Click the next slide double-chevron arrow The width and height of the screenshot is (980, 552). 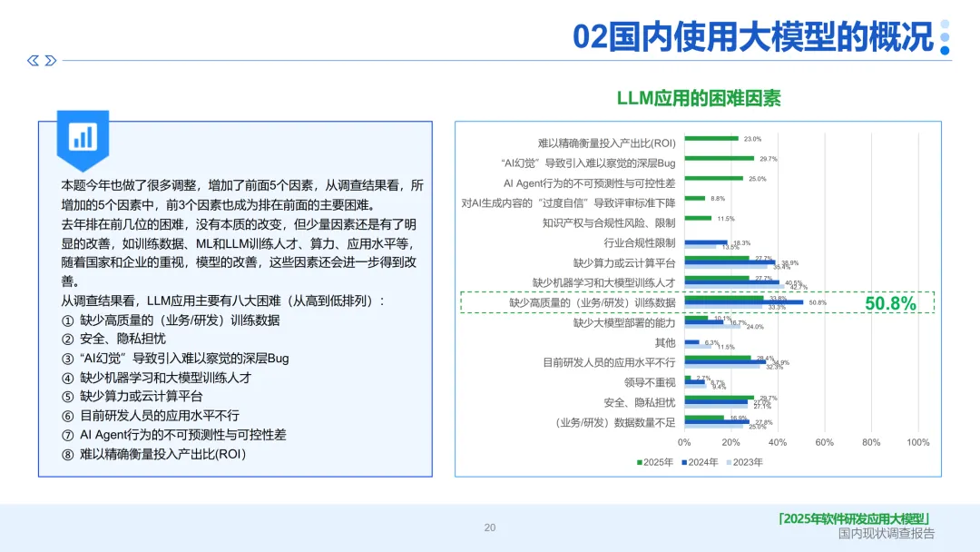tap(51, 61)
